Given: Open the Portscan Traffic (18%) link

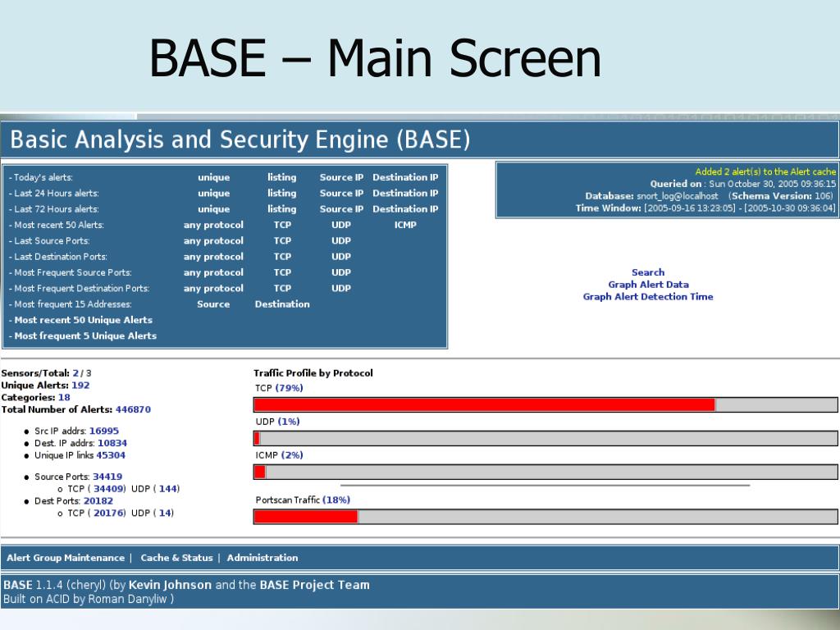Looking at the screenshot, I should click(336, 500).
